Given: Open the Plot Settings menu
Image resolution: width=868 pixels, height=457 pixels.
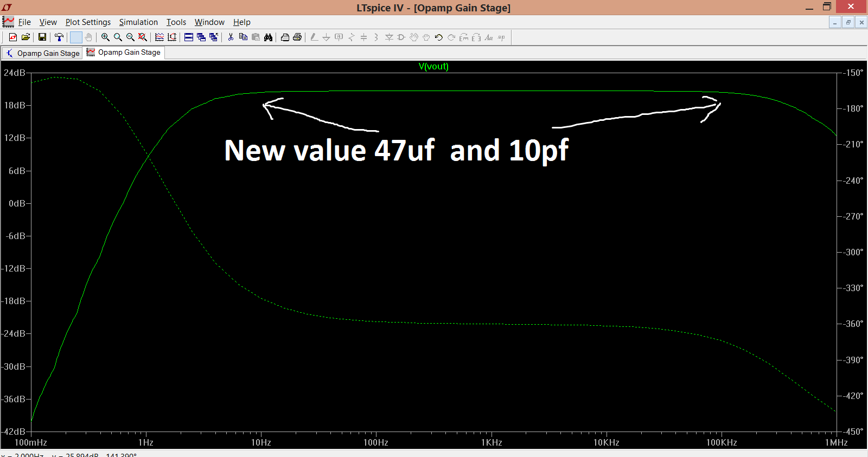Looking at the screenshot, I should pos(88,22).
